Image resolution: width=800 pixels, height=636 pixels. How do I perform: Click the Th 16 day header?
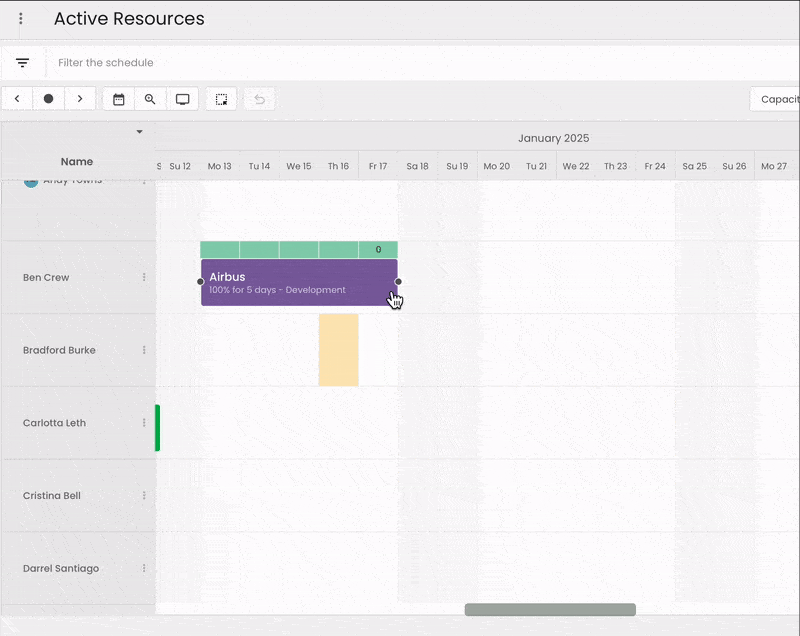click(x=338, y=166)
